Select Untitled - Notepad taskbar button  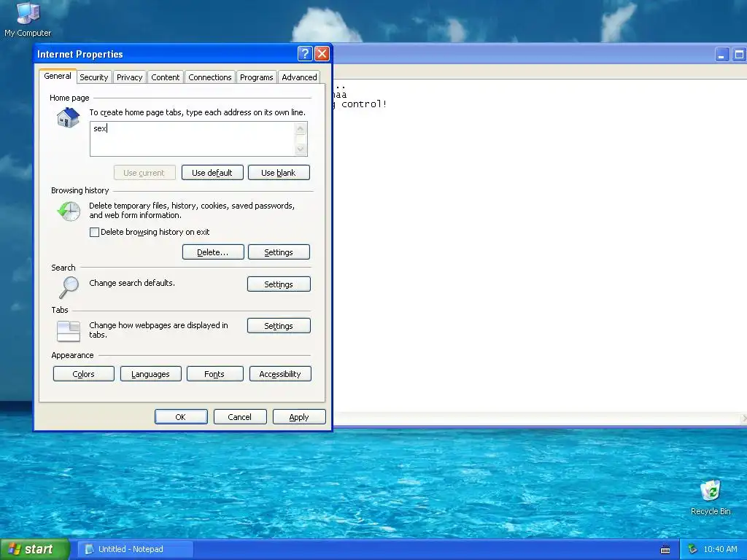(135, 549)
